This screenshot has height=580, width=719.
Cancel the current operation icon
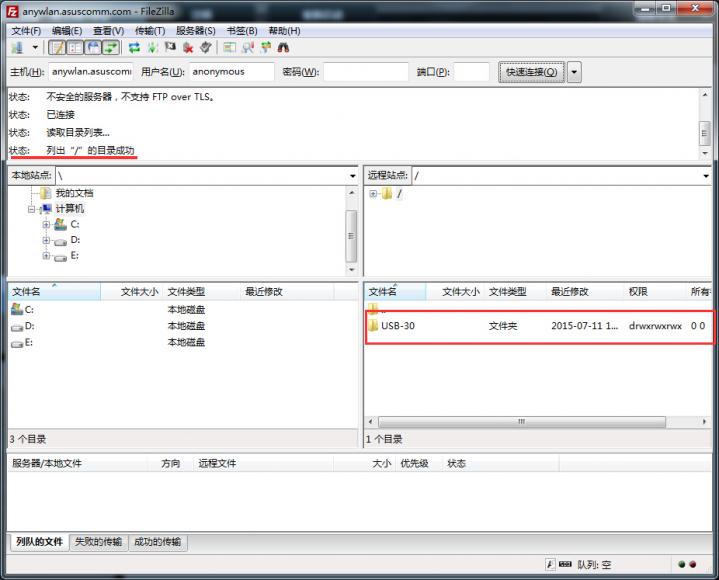pyautogui.click(x=170, y=48)
